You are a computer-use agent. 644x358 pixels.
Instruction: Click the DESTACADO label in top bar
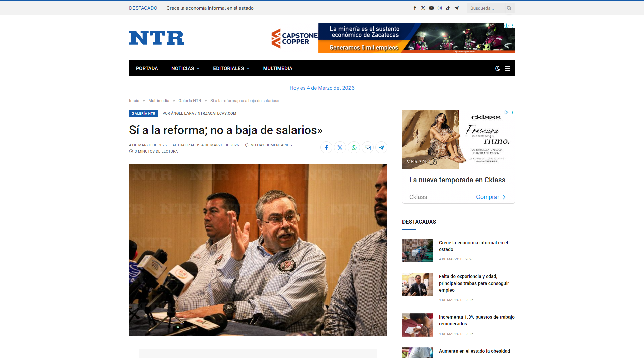point(143,8)
